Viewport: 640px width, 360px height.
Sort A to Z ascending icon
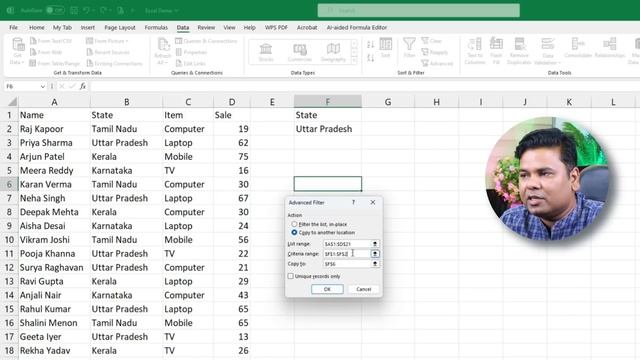click(370, 44)
